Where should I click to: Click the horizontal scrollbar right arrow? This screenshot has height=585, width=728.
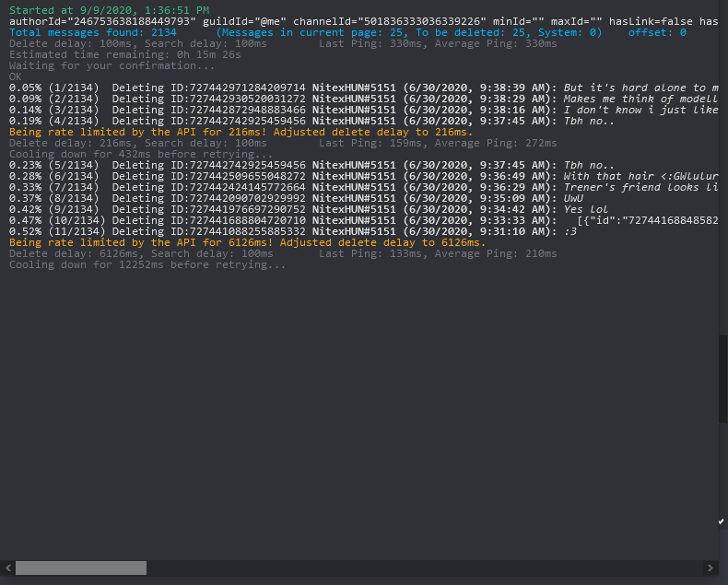click(x=710, y=567)
